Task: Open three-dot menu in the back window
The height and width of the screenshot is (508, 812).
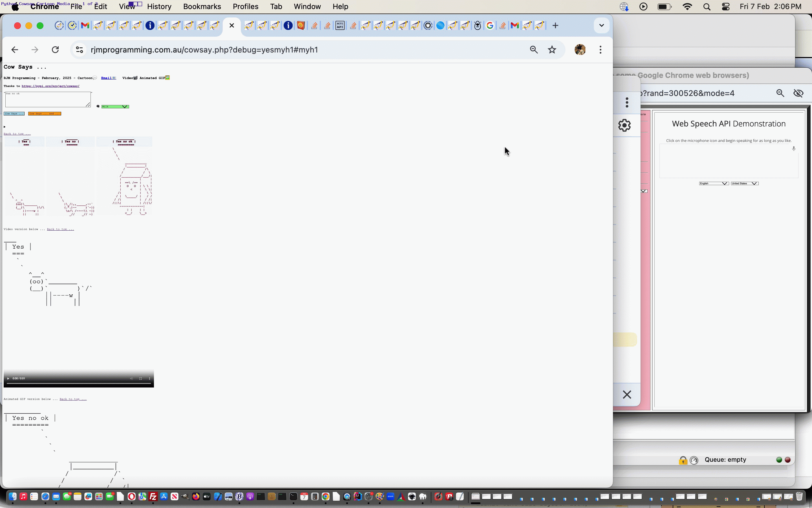Action: [x=627, y=102]
